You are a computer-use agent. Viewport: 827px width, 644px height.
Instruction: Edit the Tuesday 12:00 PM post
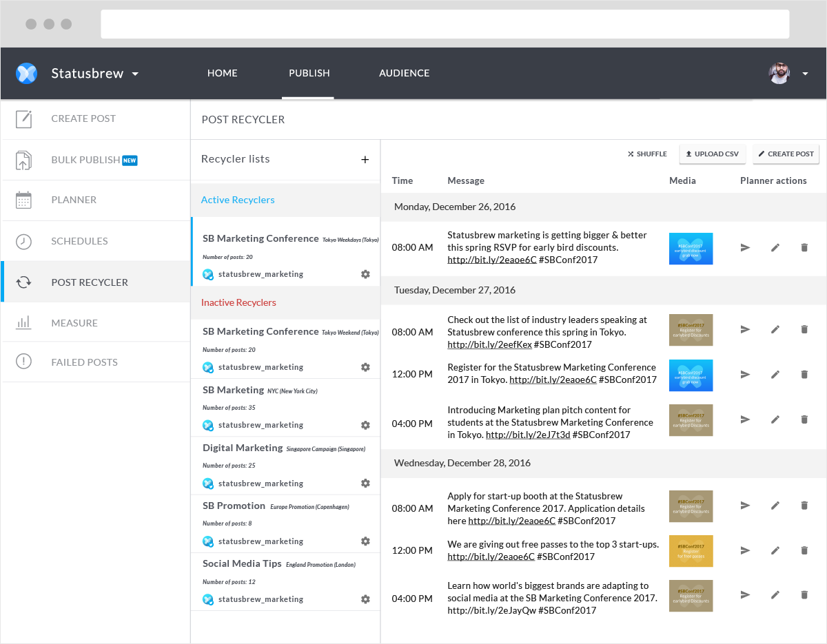[775, 375]
